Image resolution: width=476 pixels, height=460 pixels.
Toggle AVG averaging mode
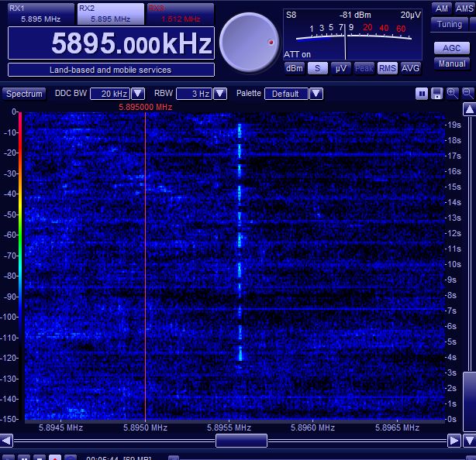411,68
